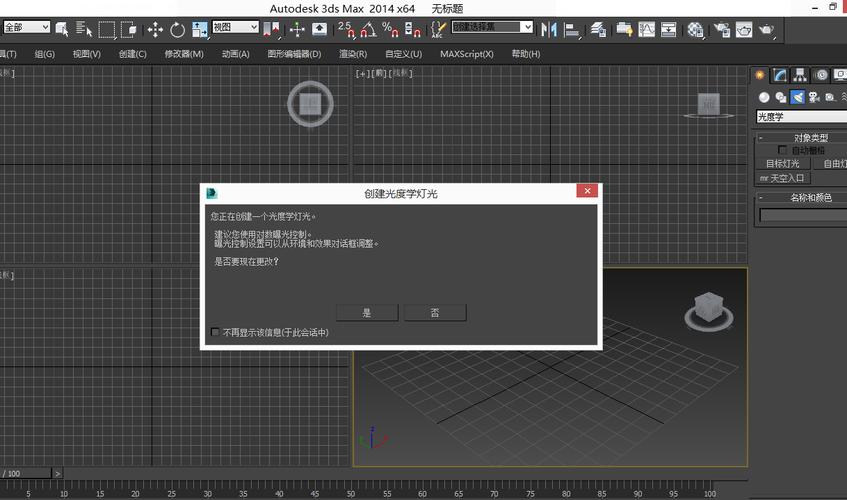Select the Geometry sphere category icon
Image resolution: width=847 pixels, height=500 pixels.
[764, 97]
